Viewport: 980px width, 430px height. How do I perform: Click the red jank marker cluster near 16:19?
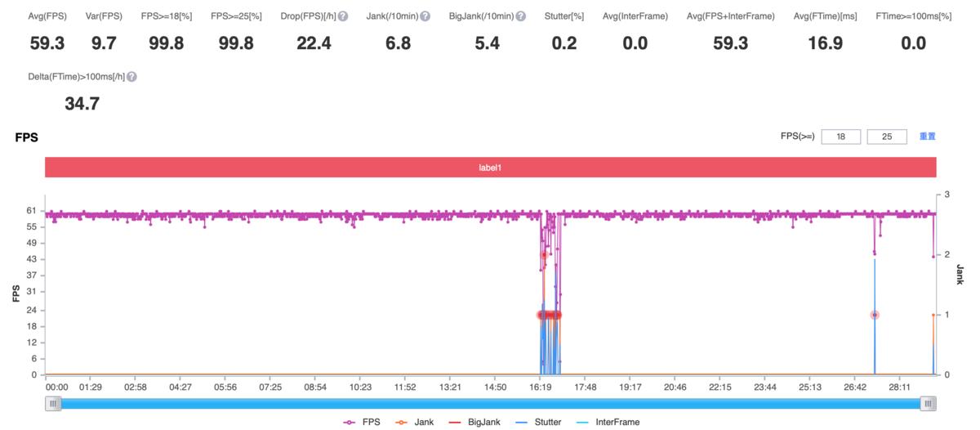tap(549, 315)
